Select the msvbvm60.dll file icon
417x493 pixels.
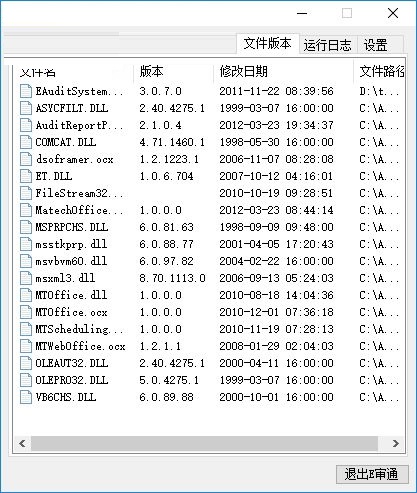point(26,261)
